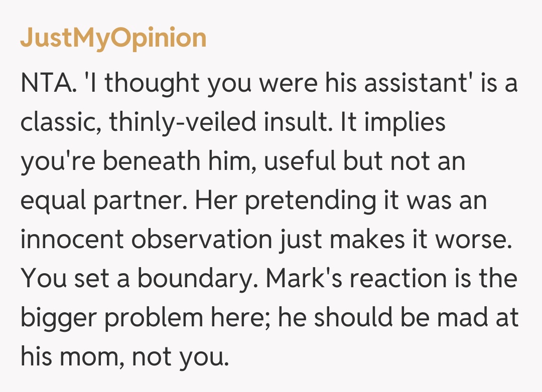The image size is (542, 392).
Task: Click the phrase 'he should be mad at'
Action: [399, 319]
